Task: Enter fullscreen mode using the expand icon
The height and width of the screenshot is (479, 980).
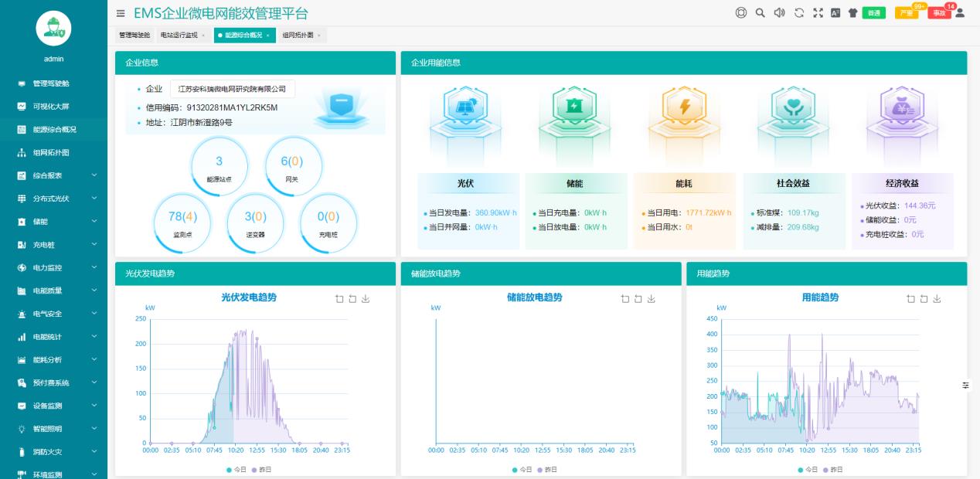Action: (x=818, y=12)
